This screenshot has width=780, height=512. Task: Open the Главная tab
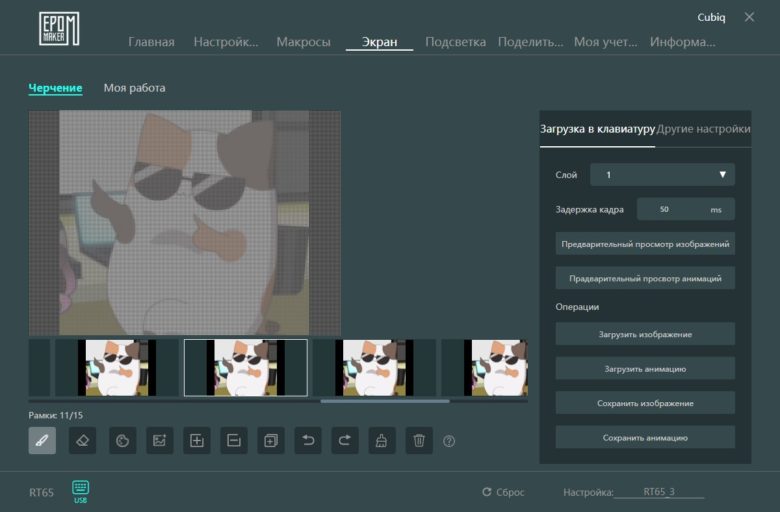tap(151, 42)
